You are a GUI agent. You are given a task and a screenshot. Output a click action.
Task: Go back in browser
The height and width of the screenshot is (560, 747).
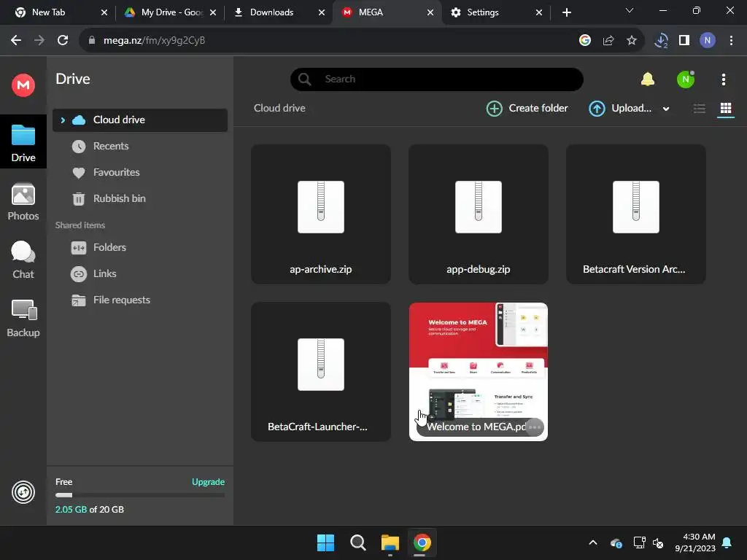coord(16,41)
